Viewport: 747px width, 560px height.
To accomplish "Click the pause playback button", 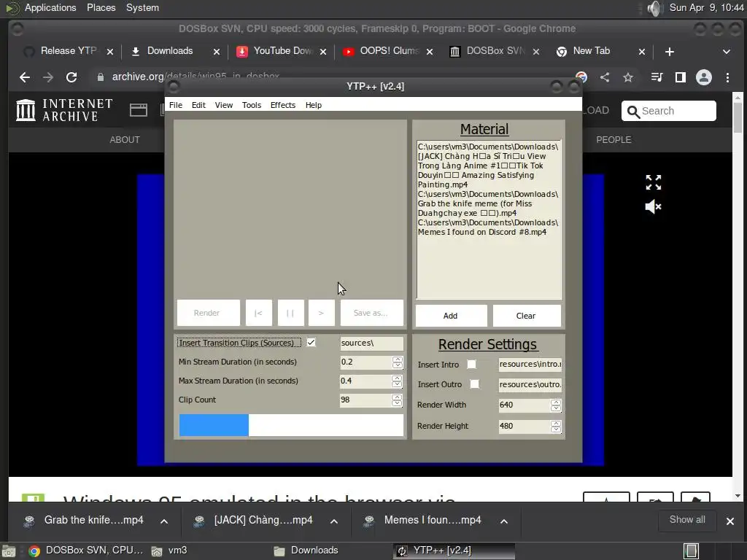I will [x=290, y=313].
